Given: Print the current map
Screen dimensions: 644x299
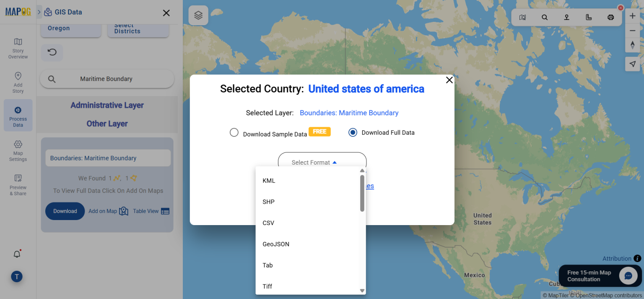Looking at the screenshot, I should 611,17.
